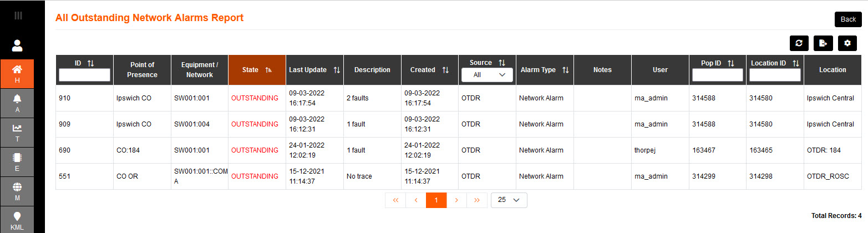868x233 pixels.
Task: Go to Home in the sidebar
Action: pos(17,73)
